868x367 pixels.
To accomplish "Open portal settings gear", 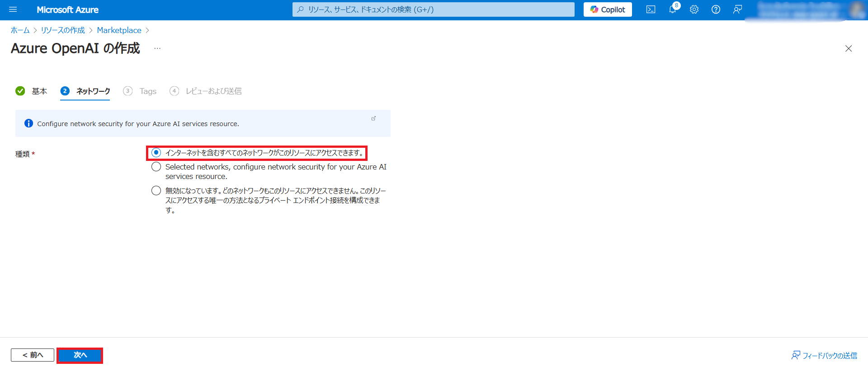I will (694, 9).
